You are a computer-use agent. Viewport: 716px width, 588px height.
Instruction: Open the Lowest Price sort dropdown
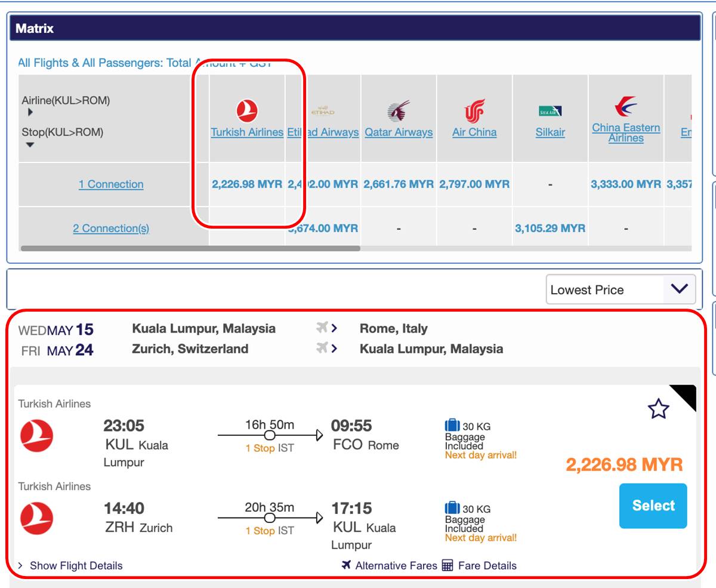[x=621, y=290]
